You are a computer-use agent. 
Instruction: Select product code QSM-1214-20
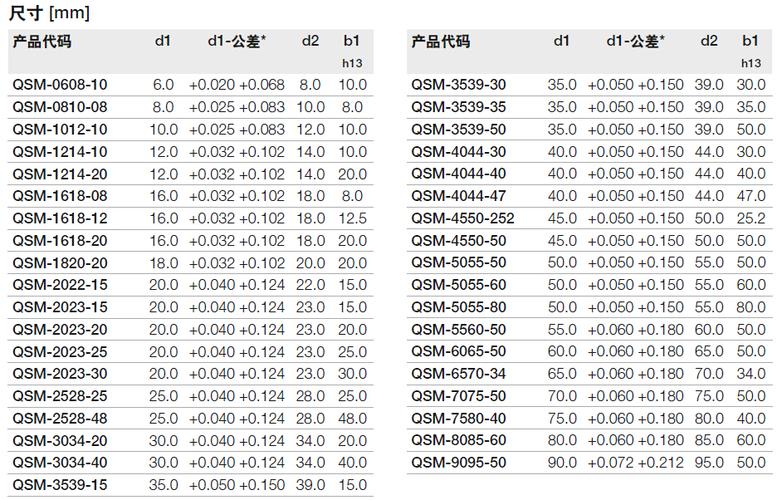(x=60, y=174)
